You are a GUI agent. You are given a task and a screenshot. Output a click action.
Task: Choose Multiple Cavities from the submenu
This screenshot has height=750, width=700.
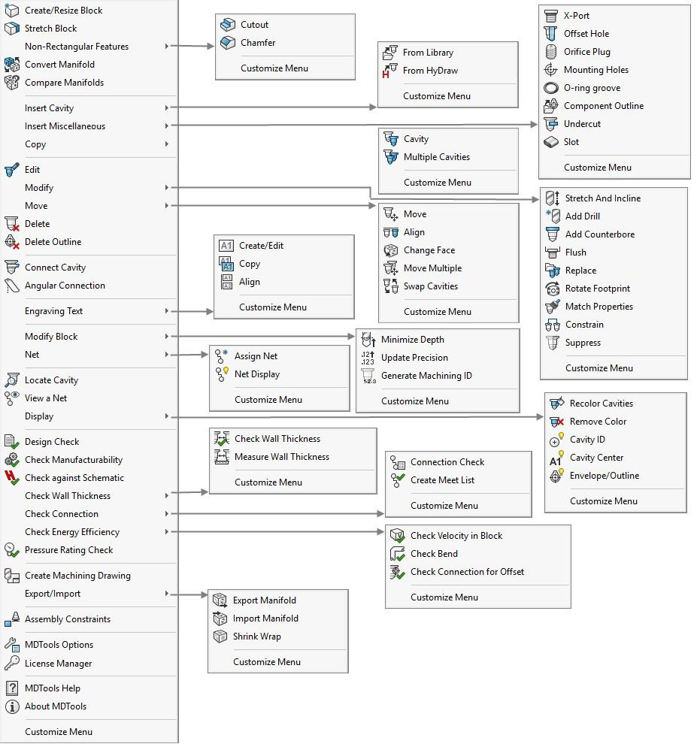[448, 157]
